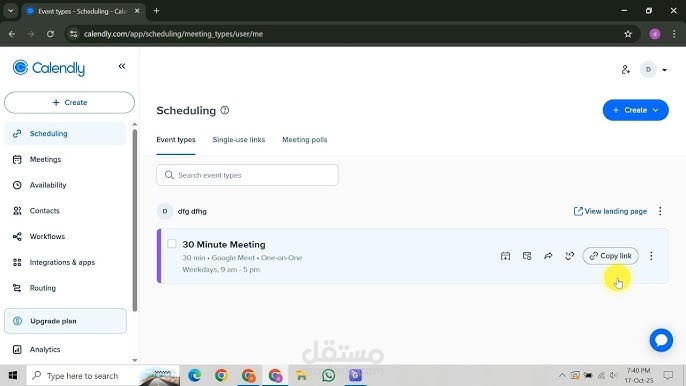Open the 30 Minute Meeting event title
This screenshot has width=686, height=386.
tap(224, 244)
